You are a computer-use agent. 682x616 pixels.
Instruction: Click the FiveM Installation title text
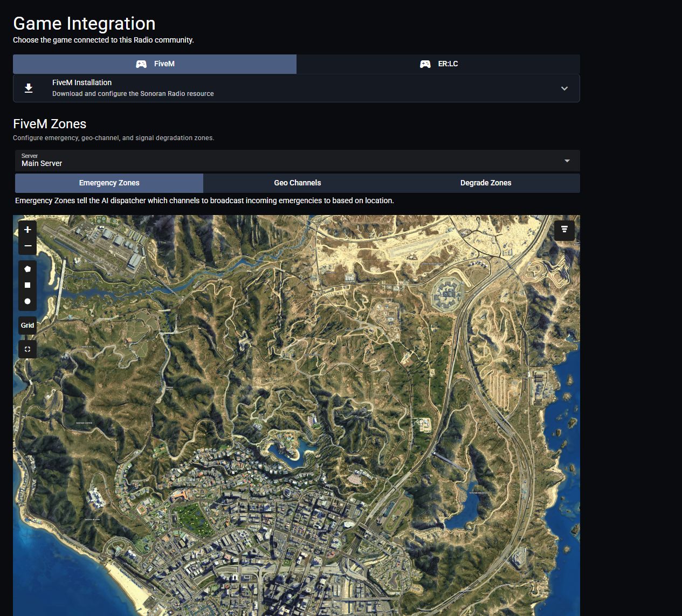click(82, 82)
